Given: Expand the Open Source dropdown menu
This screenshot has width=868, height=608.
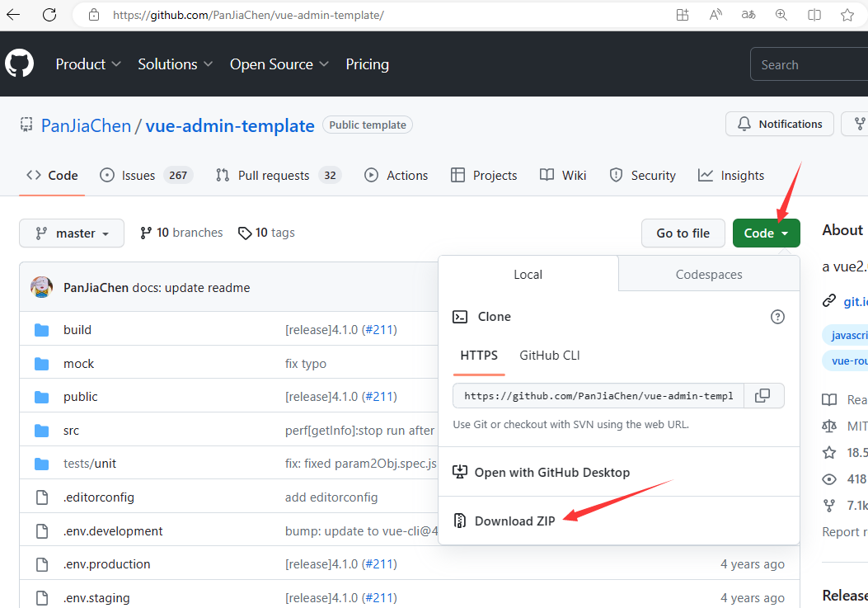Looking at the screenshot, I should 279,64.
